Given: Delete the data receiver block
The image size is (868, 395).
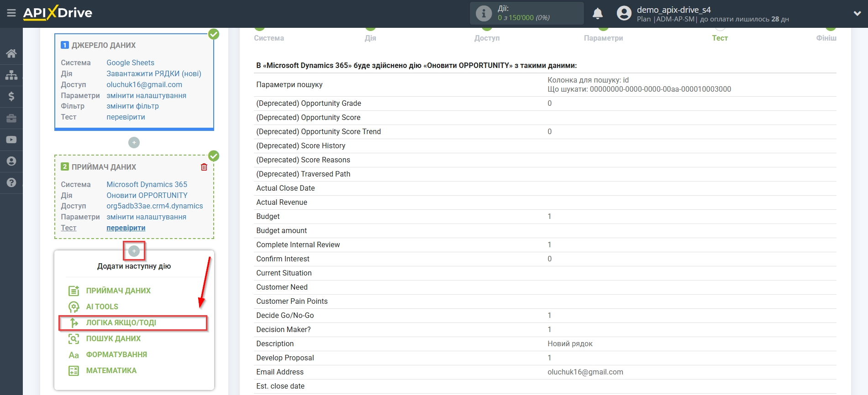Looking at the screenshot, I should (x=204, y=167).
